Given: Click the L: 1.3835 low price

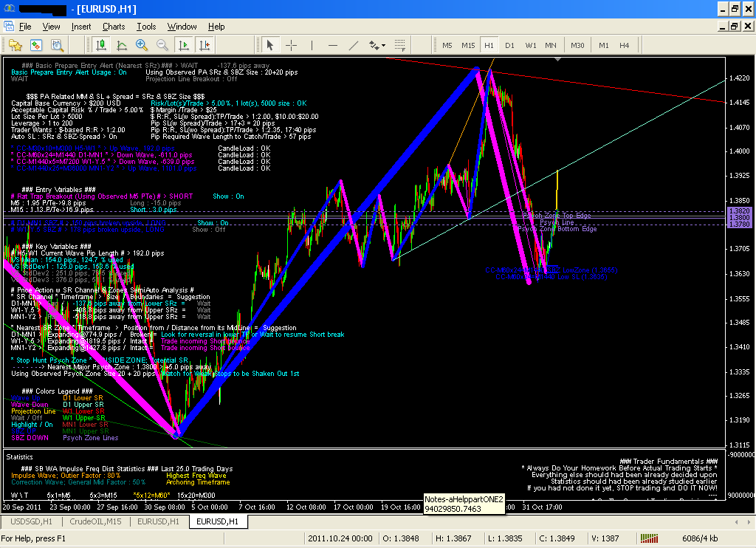Looking at the screenshot, I should point(505,538).
